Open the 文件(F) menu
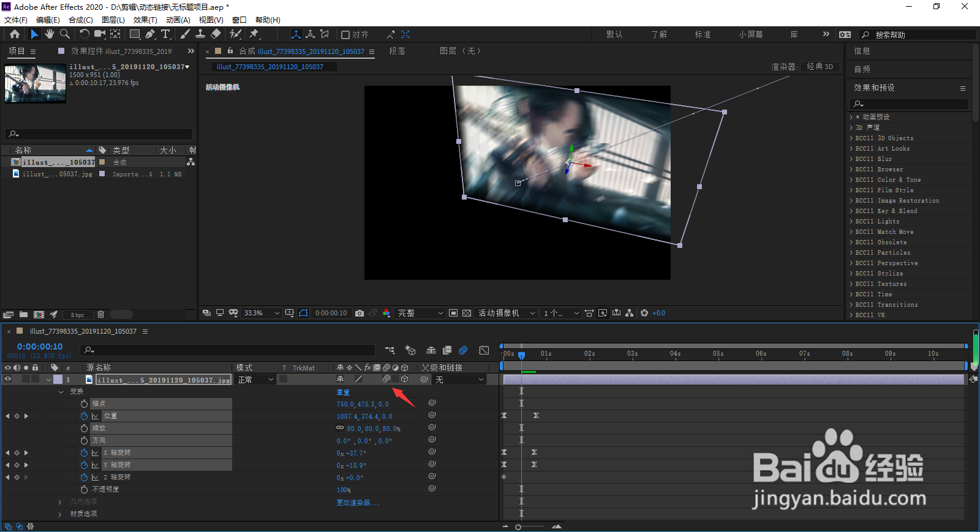Viewport: 980px width, 532px height. click(16, 20)
